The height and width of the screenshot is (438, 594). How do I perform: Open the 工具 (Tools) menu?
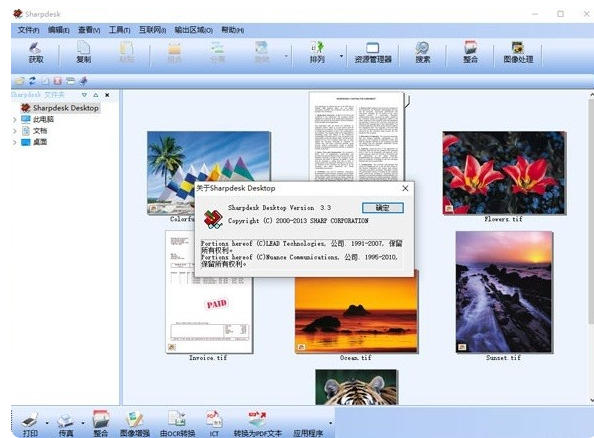tap(119, 30)
